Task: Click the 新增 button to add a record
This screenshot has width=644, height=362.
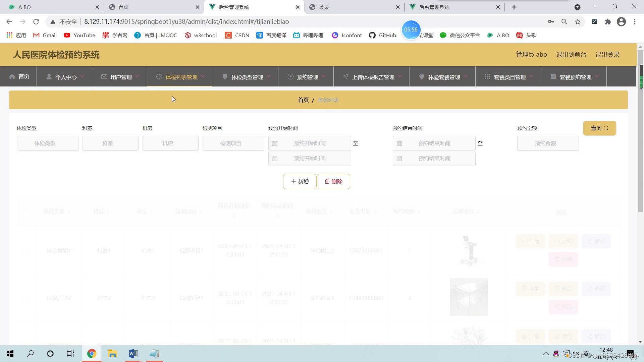Action: click(x=300, y=181)
